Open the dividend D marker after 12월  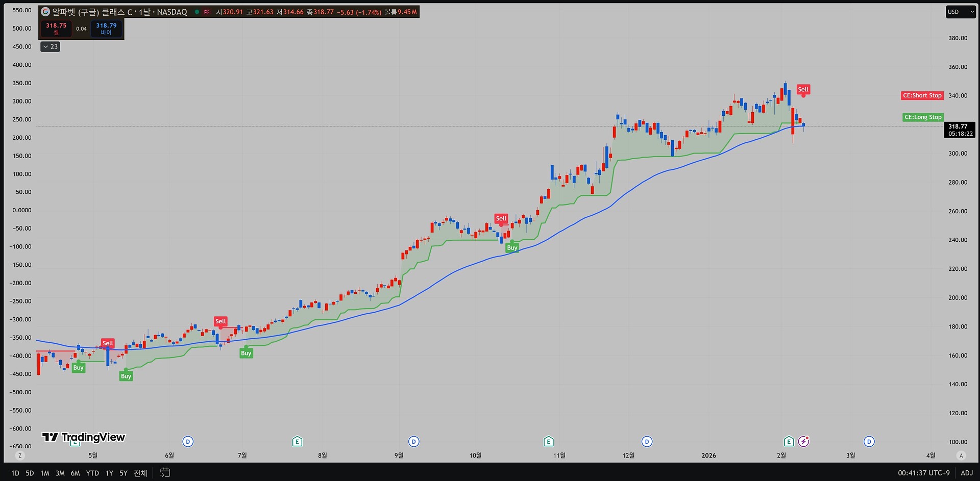pyautogui.click(x=647, y=442)
